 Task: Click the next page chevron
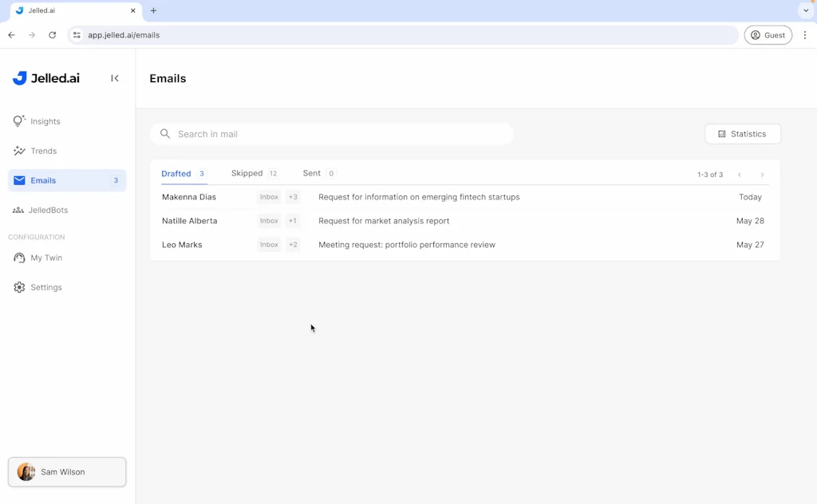coord(762,174)
